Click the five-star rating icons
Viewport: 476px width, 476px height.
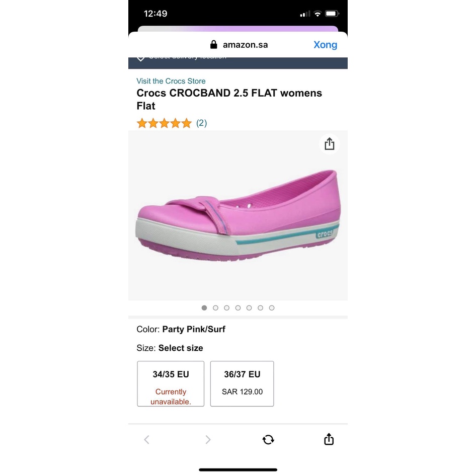pyautogui.click(x=164, y=123)
